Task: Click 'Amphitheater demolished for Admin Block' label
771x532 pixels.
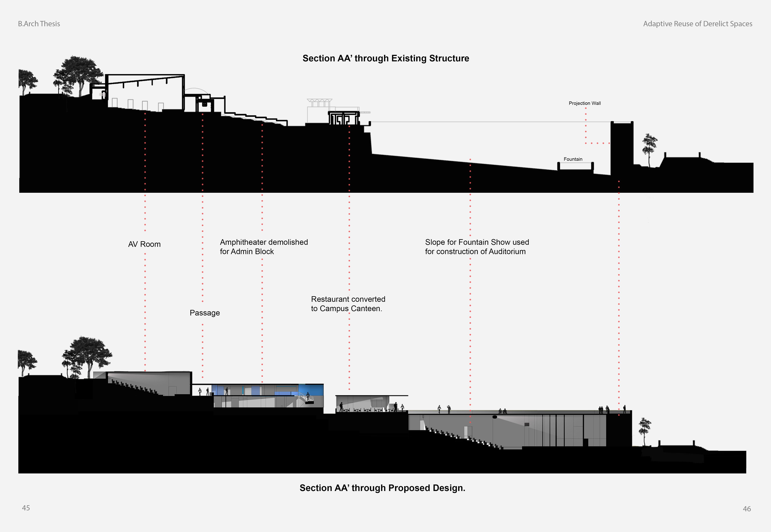Action: tap(263, 247)
